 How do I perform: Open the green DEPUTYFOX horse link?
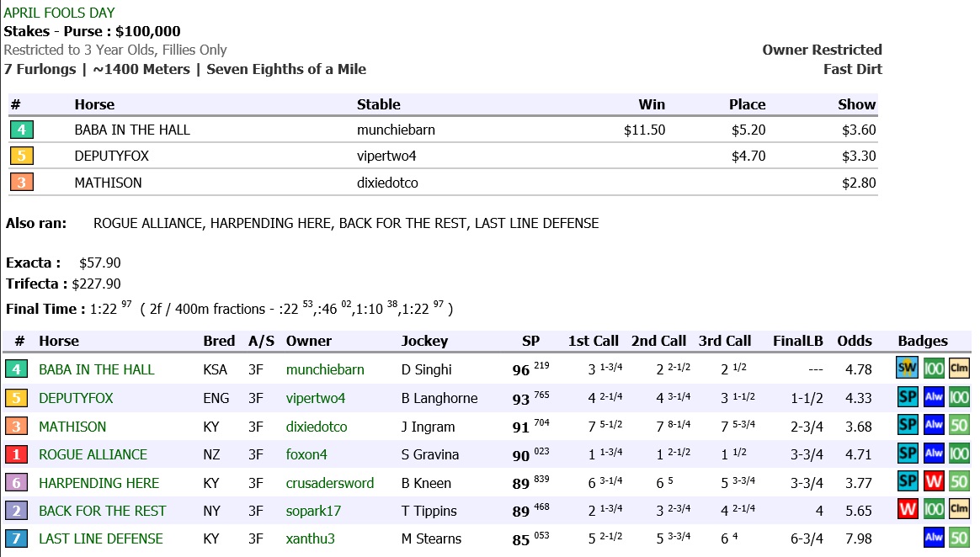click(x=76, y=398)
